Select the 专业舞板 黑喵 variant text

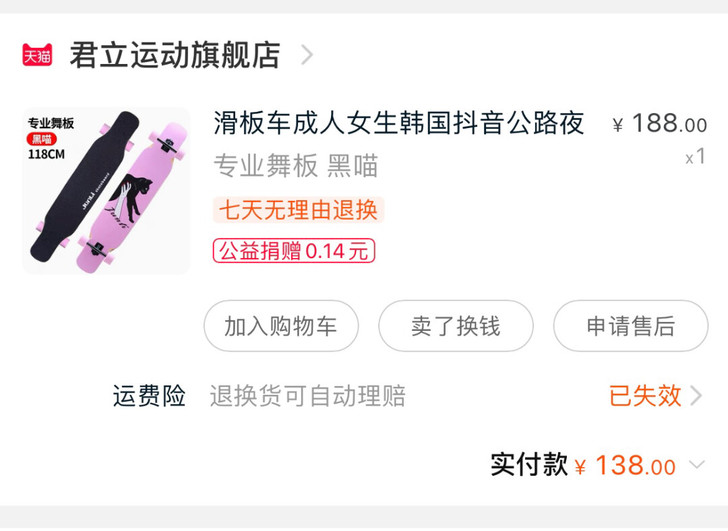tap(296, 166)
